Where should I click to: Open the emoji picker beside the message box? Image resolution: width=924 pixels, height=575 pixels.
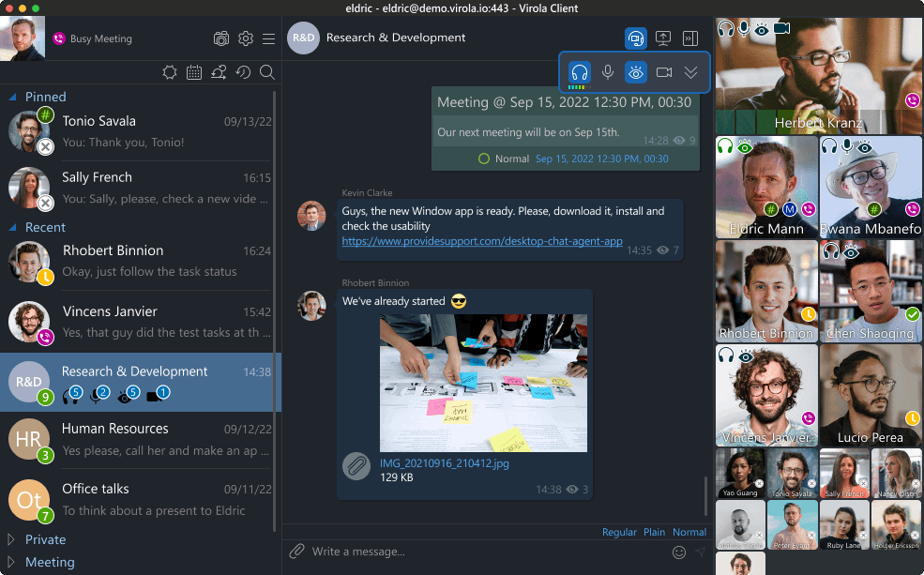(x=677, y=553)
